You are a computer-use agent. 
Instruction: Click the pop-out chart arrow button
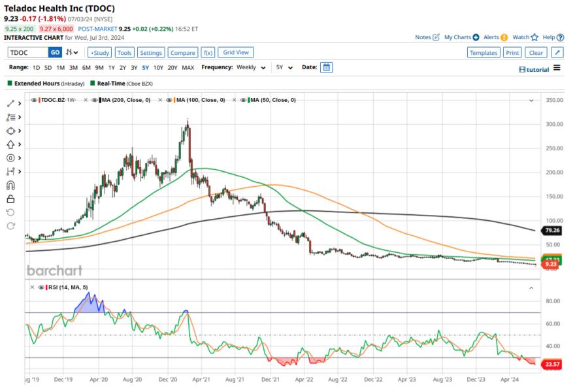557,52
